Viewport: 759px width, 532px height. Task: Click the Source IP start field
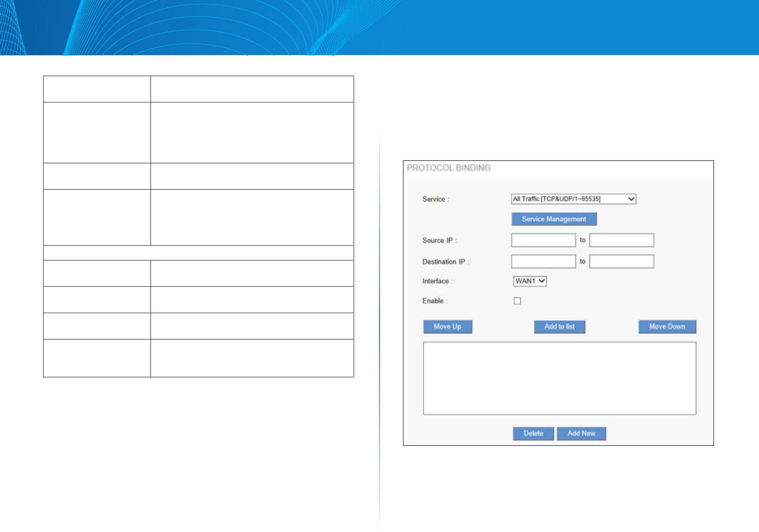tap(543, 240)
